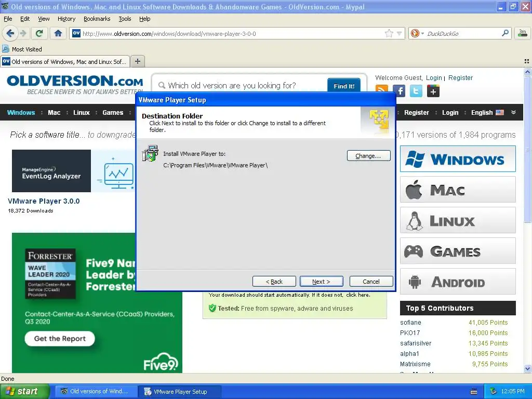Reload the page with refresh icon
Screen dimensions: 532x399
[x=39, y=33]
